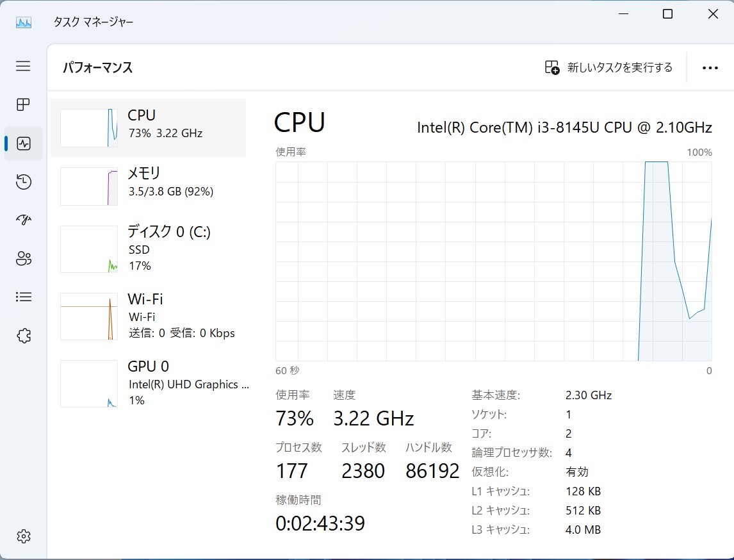This screenshot has width=734, height=560.
Task: Open the Services puzzle icon
Action: (23, 336)
